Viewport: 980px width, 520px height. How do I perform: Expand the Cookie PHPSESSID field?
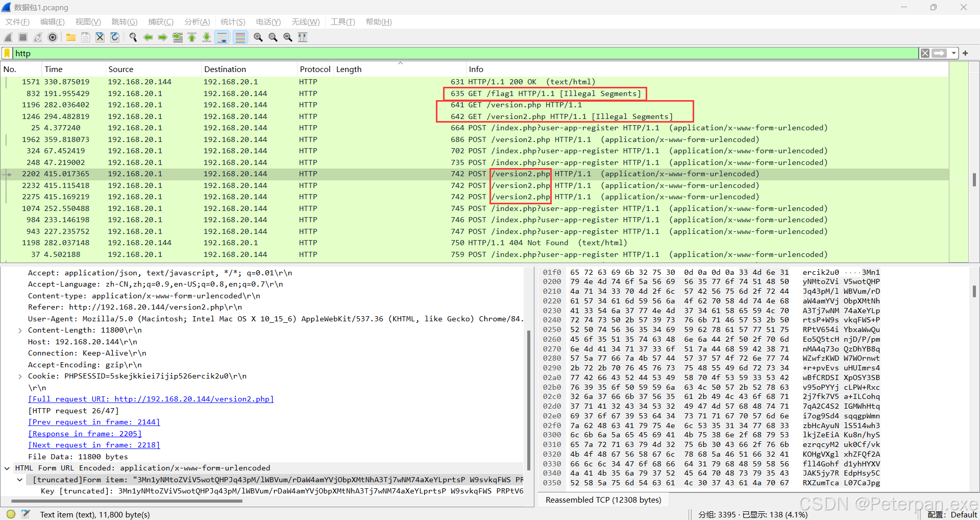pyautogui.click(x=20, y=376)
